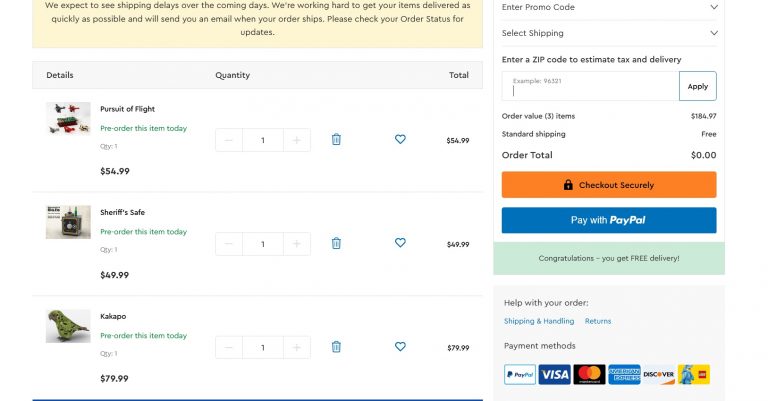Increase the Kakapo quantity by one

click(297, 347)
